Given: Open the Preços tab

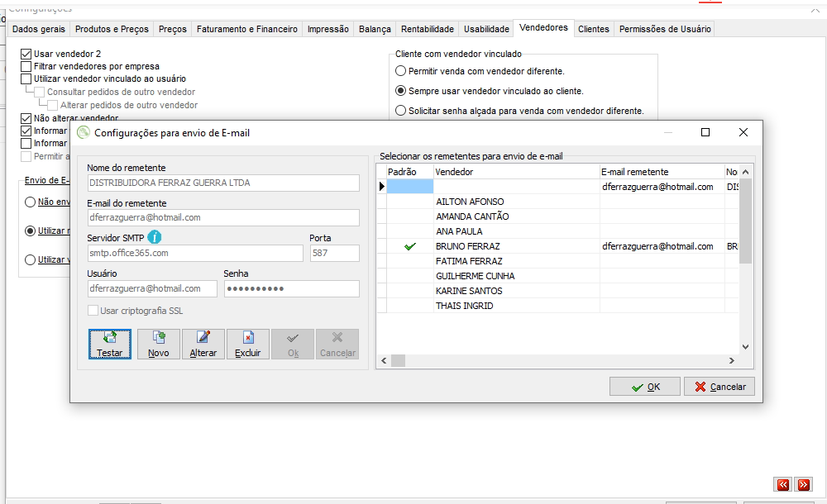Looking at the screenshot, I should 173,29.
